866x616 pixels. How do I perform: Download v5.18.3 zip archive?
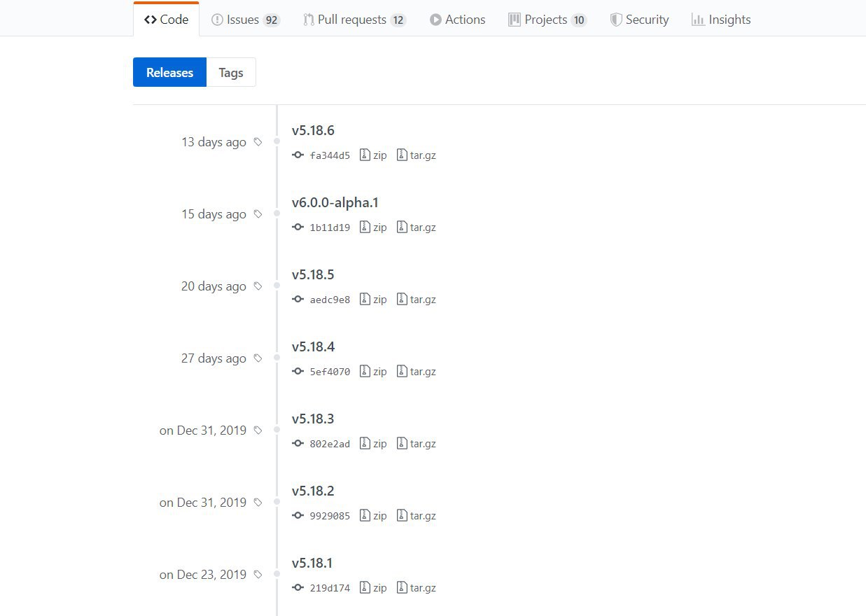point(373,444)
